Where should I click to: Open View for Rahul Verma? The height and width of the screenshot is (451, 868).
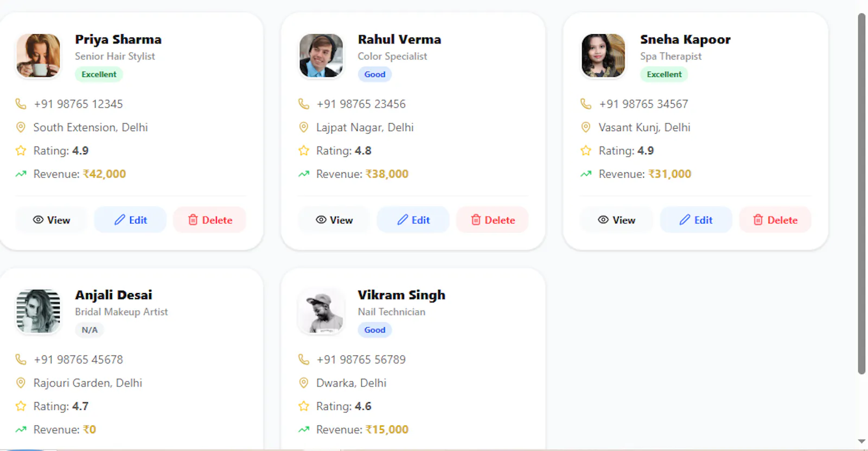pyautogui.click(x=334, y=220)
